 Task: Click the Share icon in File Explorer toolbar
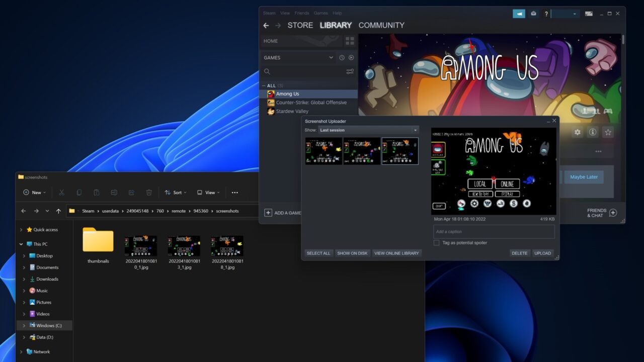[x=131, y=193]
